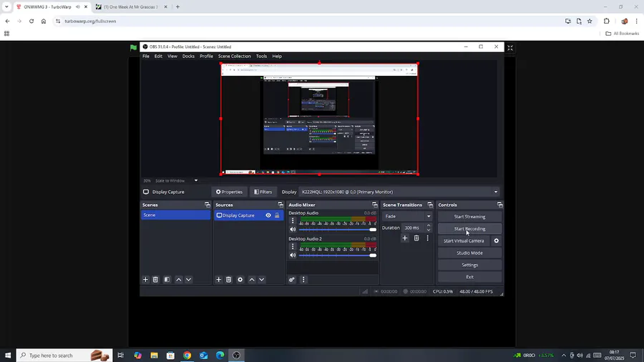Exit TurboWarp fullscreen mode
Screen dimensions: 644x362
tap(510, 48)
